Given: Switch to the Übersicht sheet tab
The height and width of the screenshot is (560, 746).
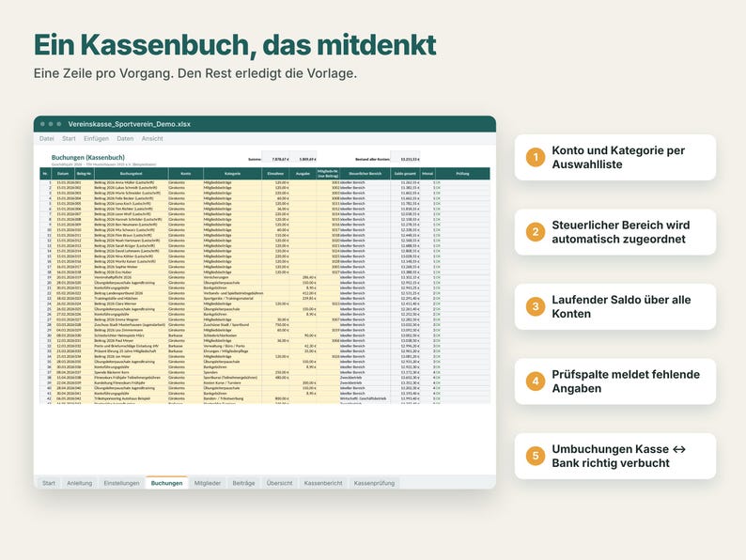Looking at the screenshot, I should coord(279,483).
